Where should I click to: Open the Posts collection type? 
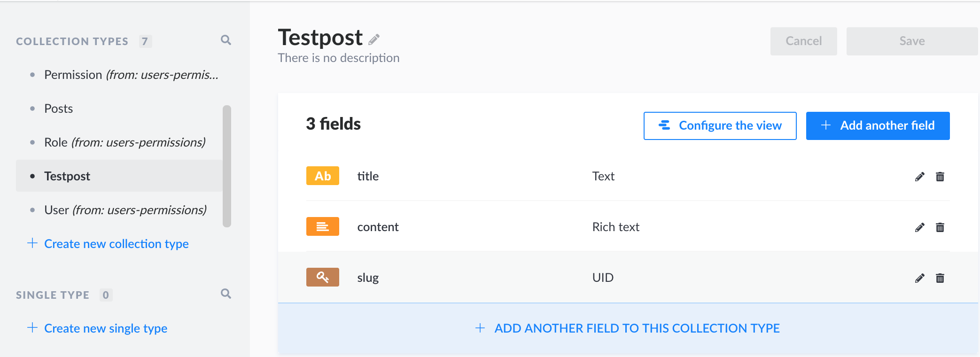click(59, 109)
